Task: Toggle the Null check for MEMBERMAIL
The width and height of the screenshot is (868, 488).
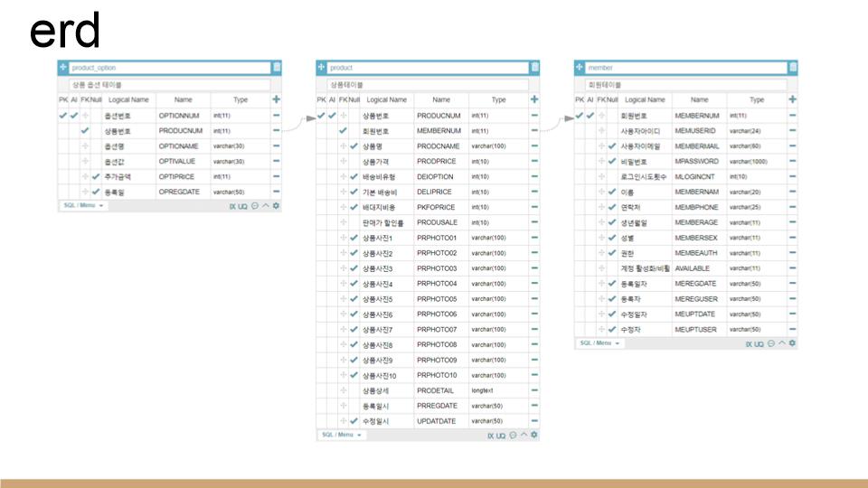Action: (612, 146)
